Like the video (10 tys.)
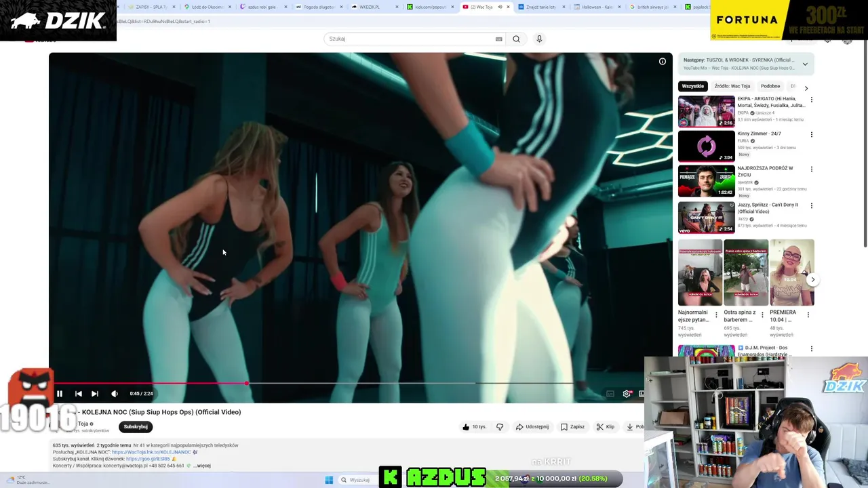 pos(474,427)
